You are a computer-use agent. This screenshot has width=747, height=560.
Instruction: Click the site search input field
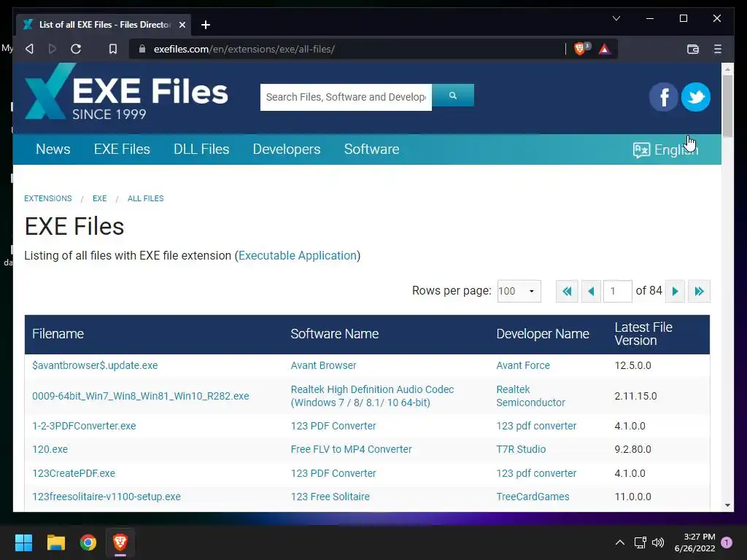[x=346, y=97]
